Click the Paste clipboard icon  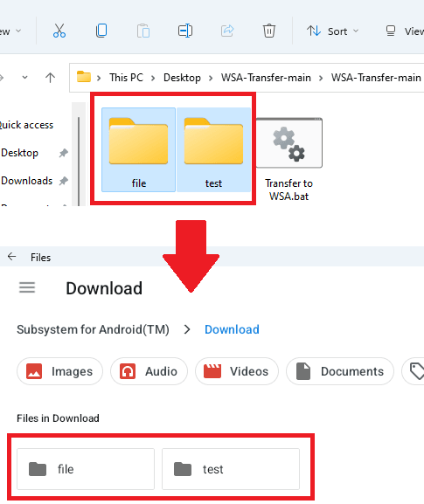pyautogui.click(x=143, y=31)
